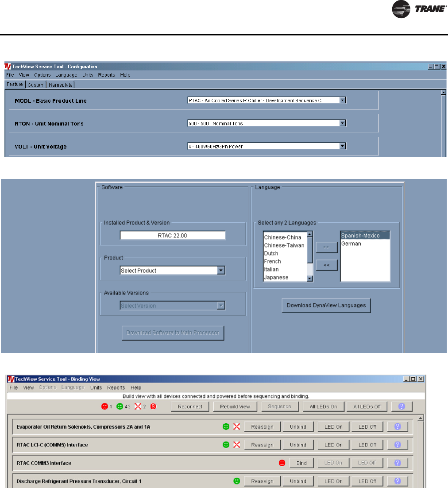Click help icon on RTAC COMM3 row
Image resolution: width=448 pixels, height=488 pixels.
point(398,463)
